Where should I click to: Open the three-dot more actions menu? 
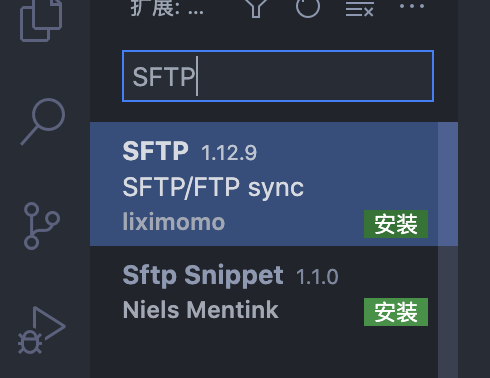tap(412, 6)
